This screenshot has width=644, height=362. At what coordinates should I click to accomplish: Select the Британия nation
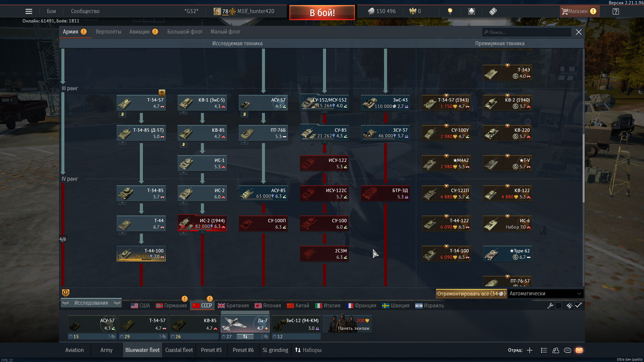[233, 306]
